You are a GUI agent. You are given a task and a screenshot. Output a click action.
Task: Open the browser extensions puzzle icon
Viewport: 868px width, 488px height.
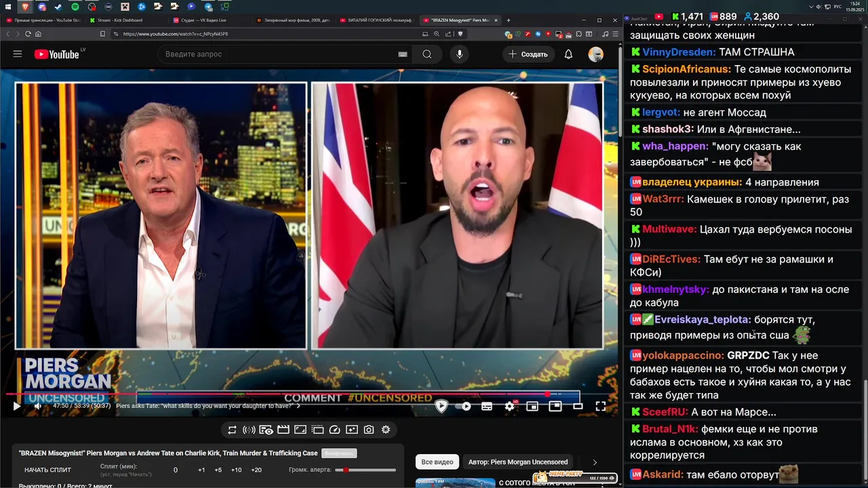point(578,34)
